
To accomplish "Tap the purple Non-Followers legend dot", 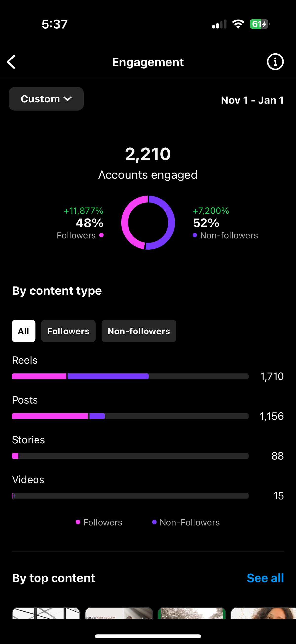I will point(154,522).
